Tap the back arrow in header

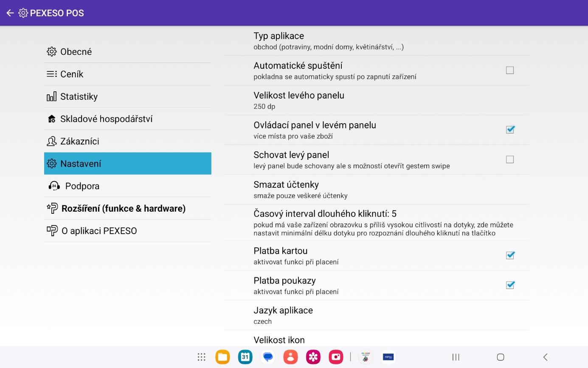click(10, 13)
